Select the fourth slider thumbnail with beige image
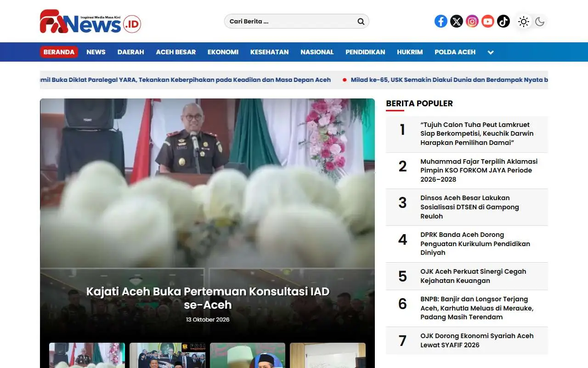The height and width of the screenshot is (368, 588). 328,355
